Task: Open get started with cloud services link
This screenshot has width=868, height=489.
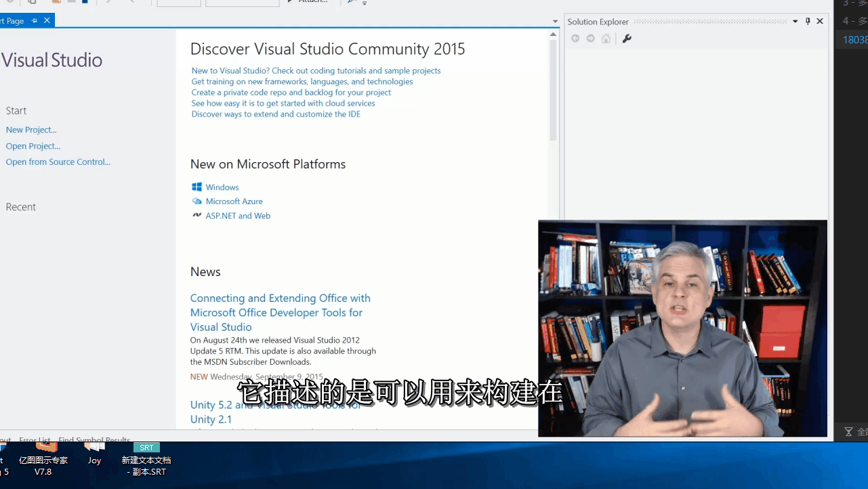Action: [283, 103]
